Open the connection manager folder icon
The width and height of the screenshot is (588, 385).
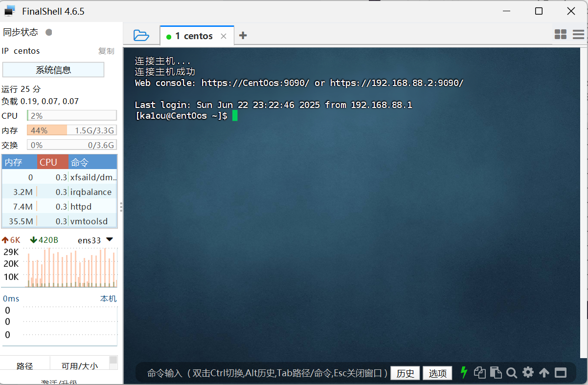click(x=141, y=35)
